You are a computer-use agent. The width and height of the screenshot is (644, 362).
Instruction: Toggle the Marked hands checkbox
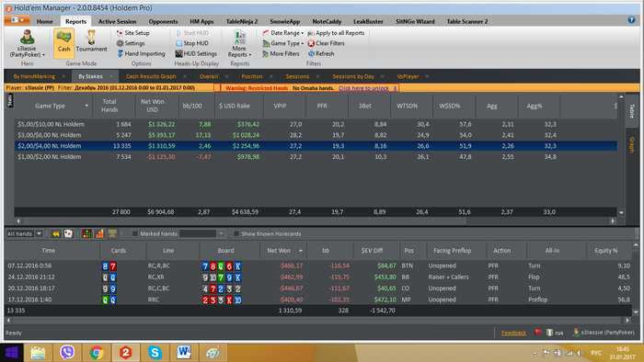click(134, 233)
